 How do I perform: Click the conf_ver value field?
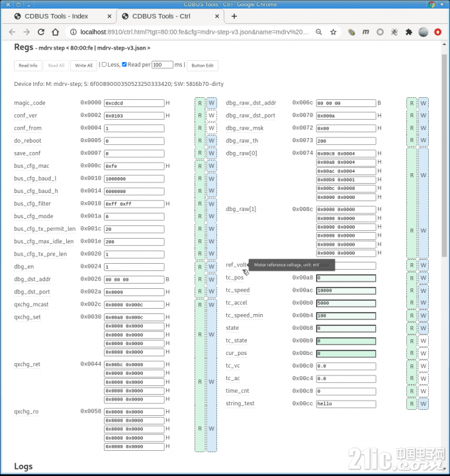point(134,116)
